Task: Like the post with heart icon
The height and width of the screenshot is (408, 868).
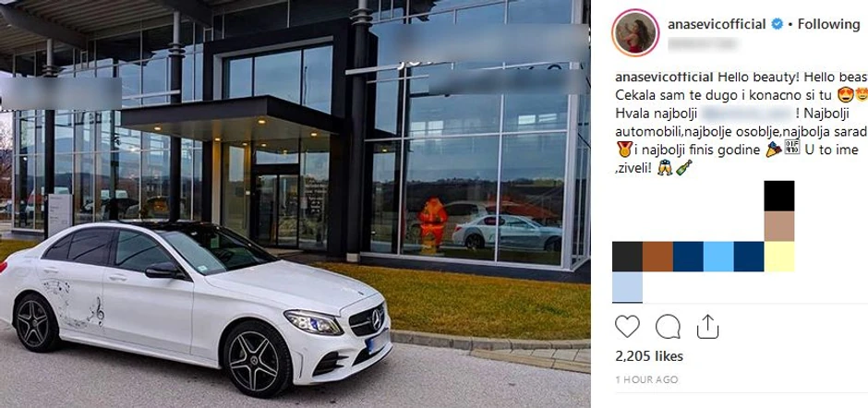Action: [x=627, y=327]
